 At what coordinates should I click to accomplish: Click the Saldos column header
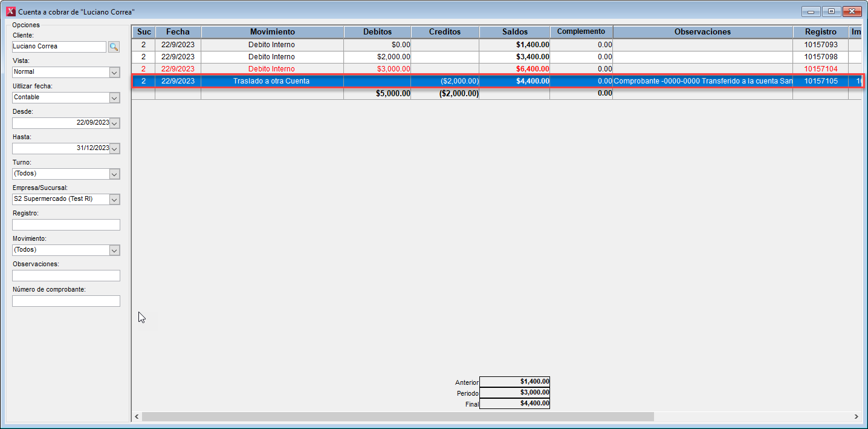pos(514,32)
